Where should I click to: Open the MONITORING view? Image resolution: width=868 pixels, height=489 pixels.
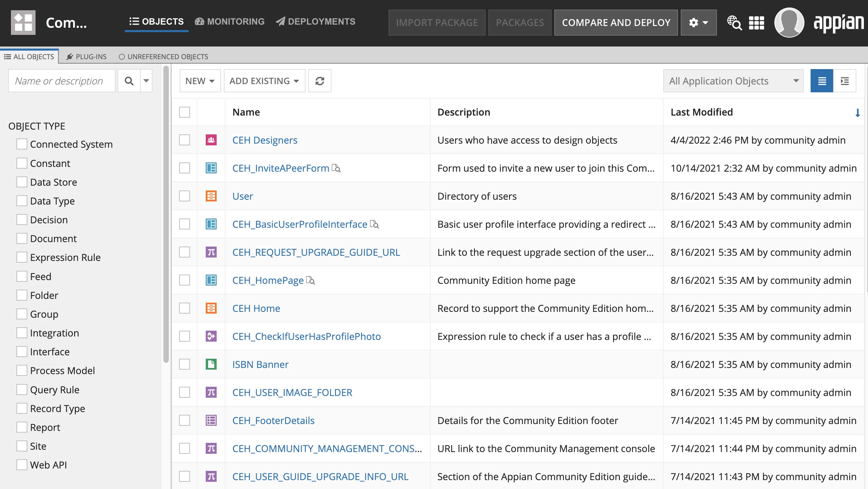[230, 22]
